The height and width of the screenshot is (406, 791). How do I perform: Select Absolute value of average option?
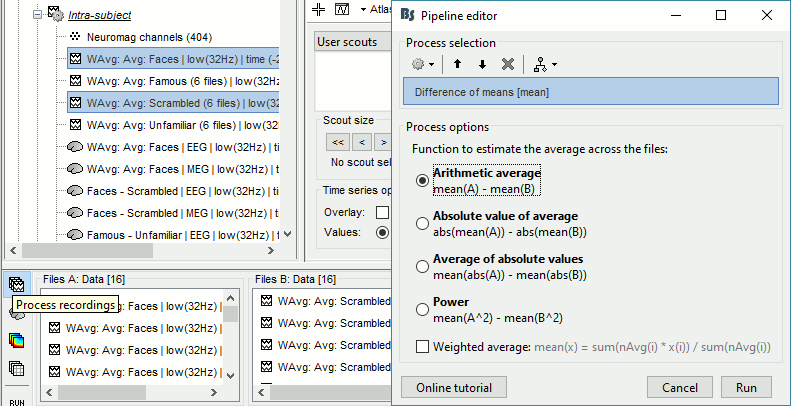coord(423,224)
